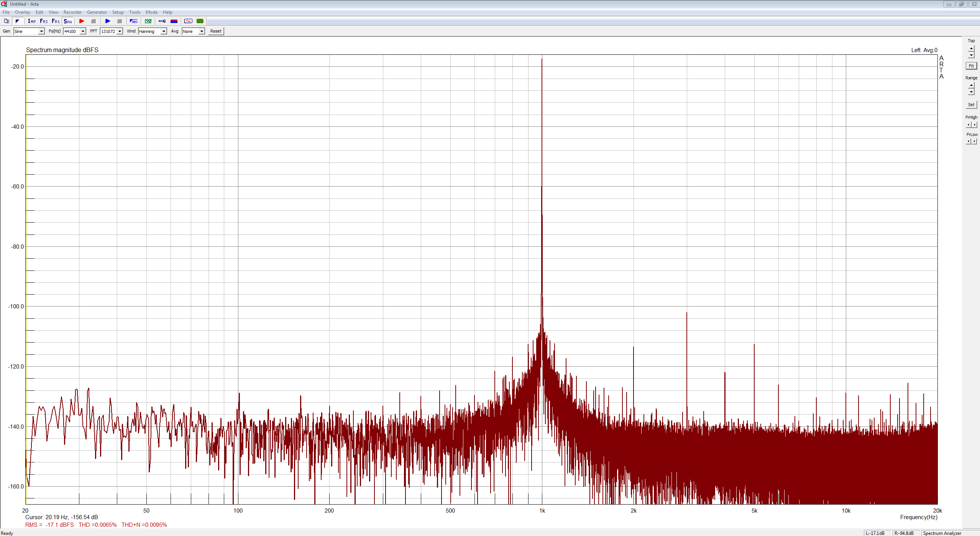Screen dimensions: 980x536
Task: Click the 'Spectrum magnitude dBFS' title
Action: coord(62,50)
